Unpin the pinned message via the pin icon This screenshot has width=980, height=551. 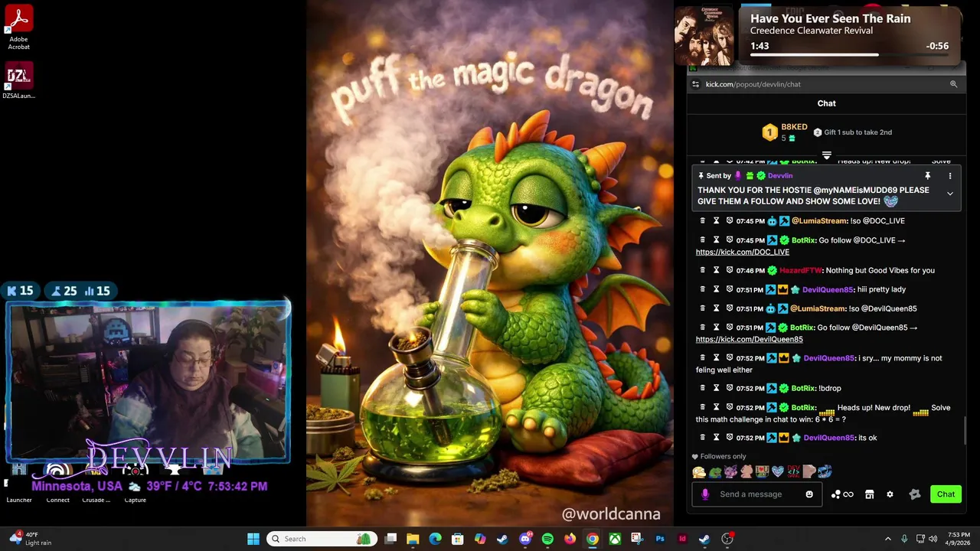pyautogui.click(x=927, y=176)
